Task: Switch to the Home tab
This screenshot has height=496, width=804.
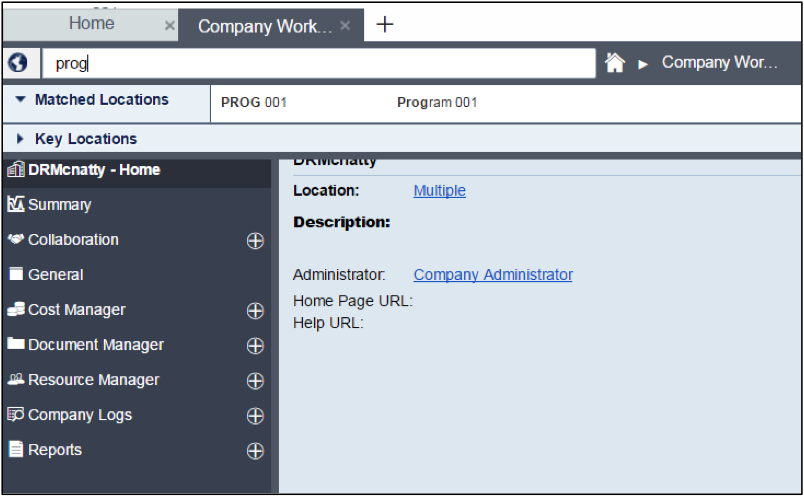Action: tap(91, 24)
